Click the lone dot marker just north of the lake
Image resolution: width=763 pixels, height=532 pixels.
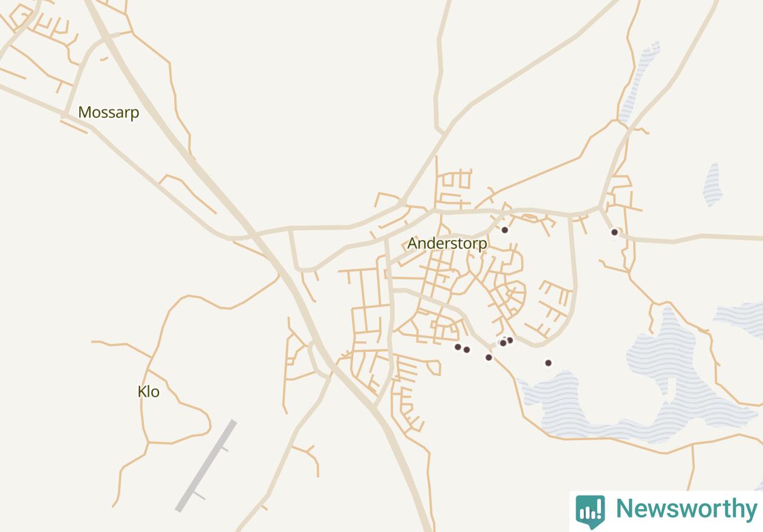click(x=548, y=363)
